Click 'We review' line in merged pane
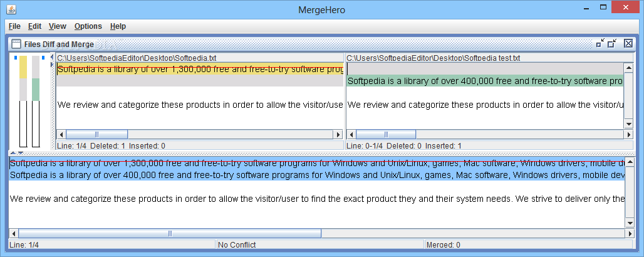The image size is (644, 257). (x=316, y=199)
